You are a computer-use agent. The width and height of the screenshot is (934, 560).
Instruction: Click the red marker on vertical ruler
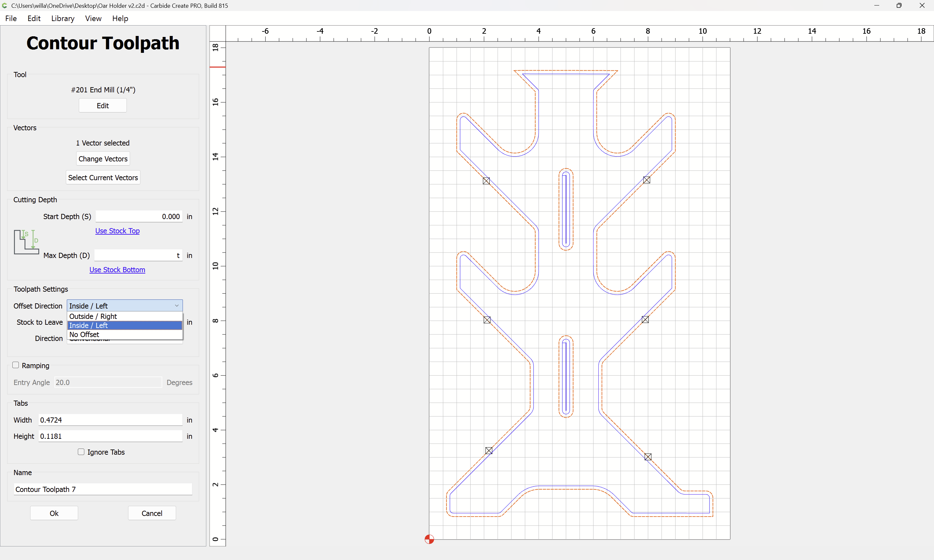point(218,67)
